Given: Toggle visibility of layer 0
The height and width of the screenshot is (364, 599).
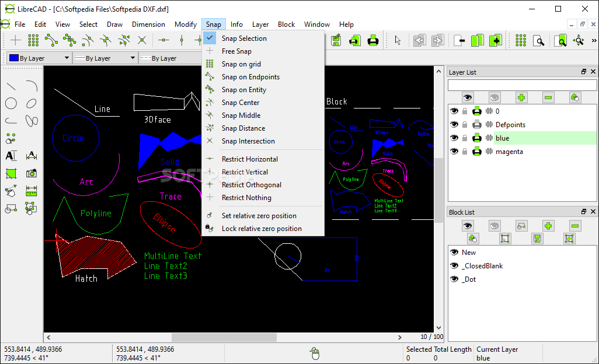Looking at the screenshot, I should [454, 111].
